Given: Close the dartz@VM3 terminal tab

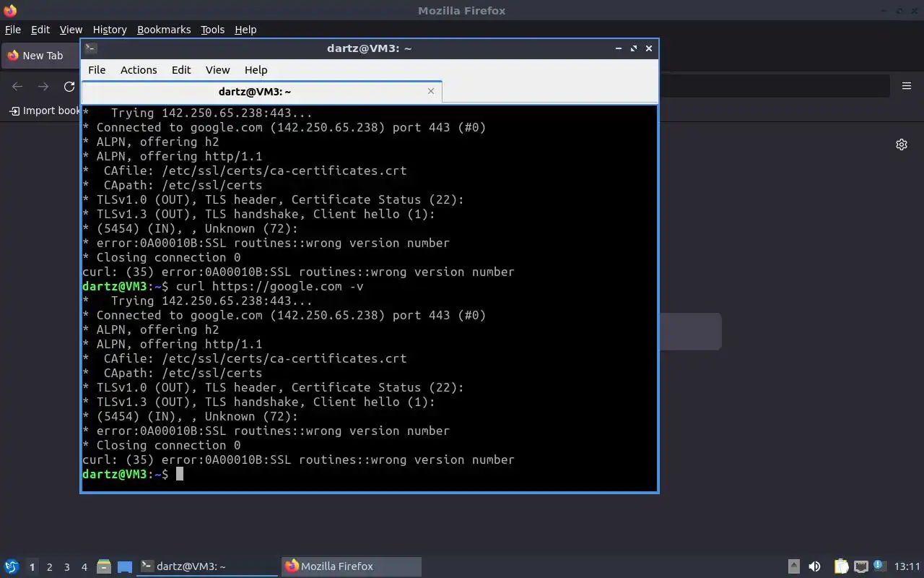Looking at the screenshot, I should pyautogui.click(x=431, y=91).
